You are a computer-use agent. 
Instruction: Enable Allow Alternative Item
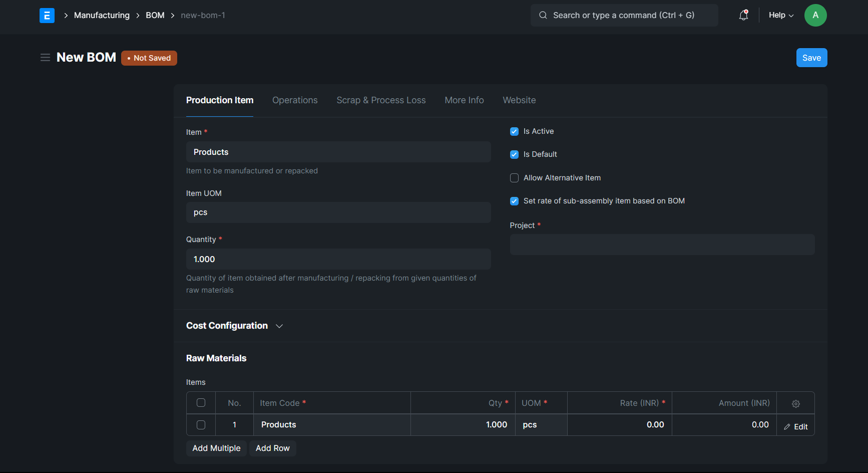tap(514, 178)
